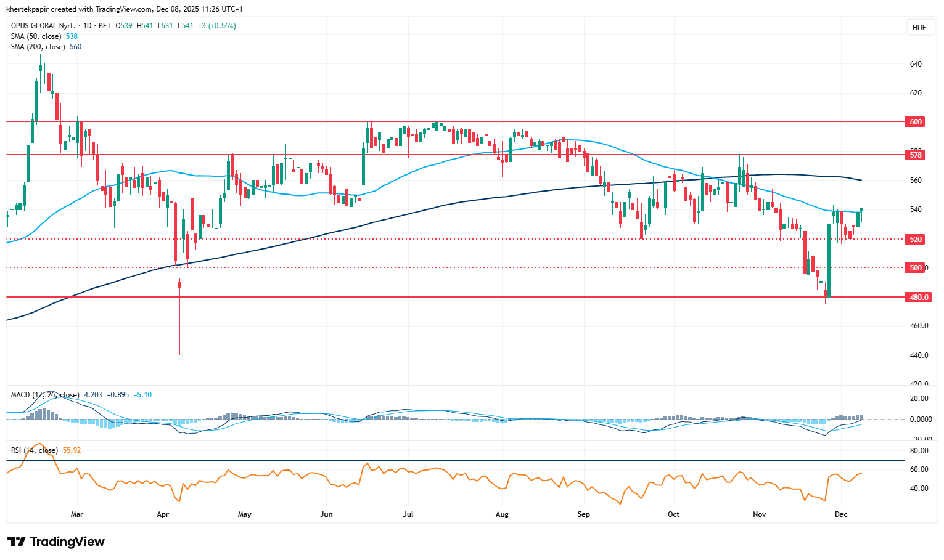Click the red 500 dotted-line price tag

916,268
